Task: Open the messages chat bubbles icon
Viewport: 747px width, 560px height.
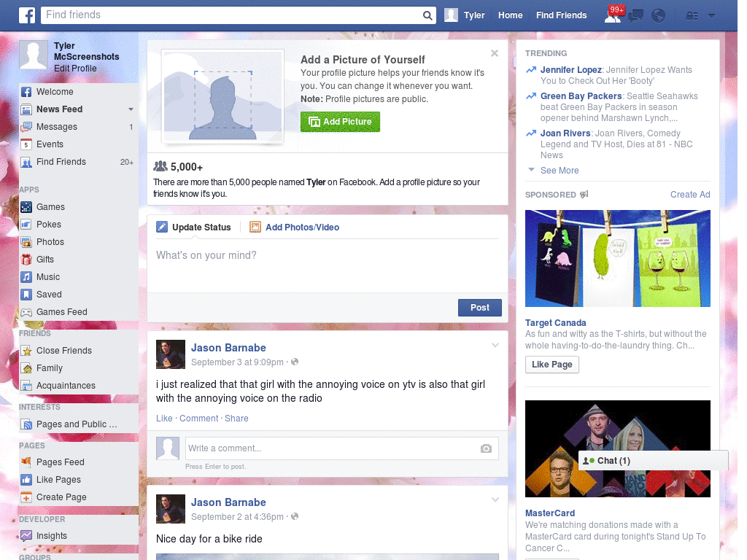Action: click(x=635, y=16)
